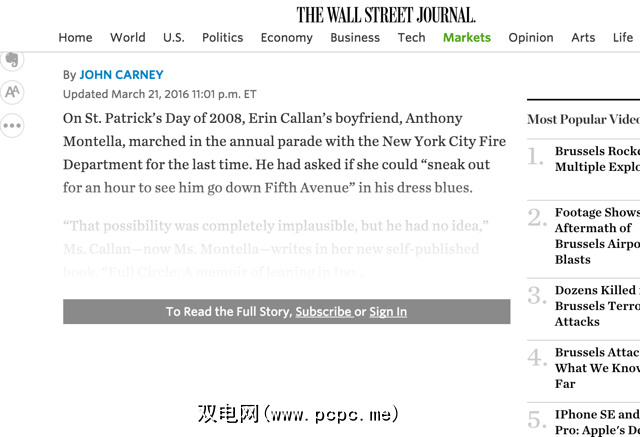The height and width of the screenshot is (437, 640).
Task: Open the Life section
Action: tap(623, 38)
